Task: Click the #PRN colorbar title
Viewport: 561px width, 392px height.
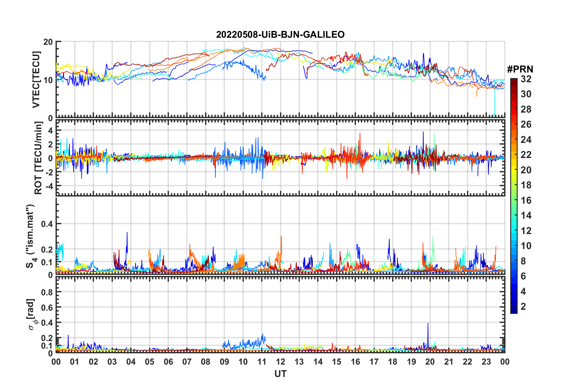Action: pyautogui.click(x=520, y=69)
